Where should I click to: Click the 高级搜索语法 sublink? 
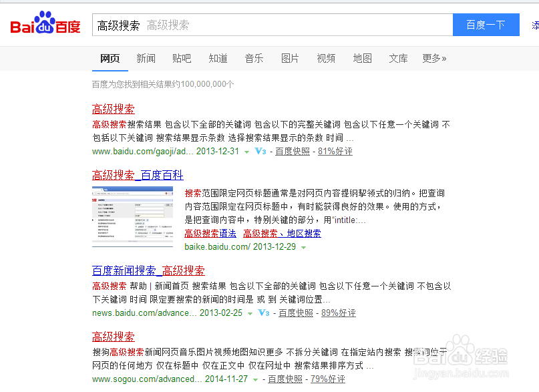(210, 234)
